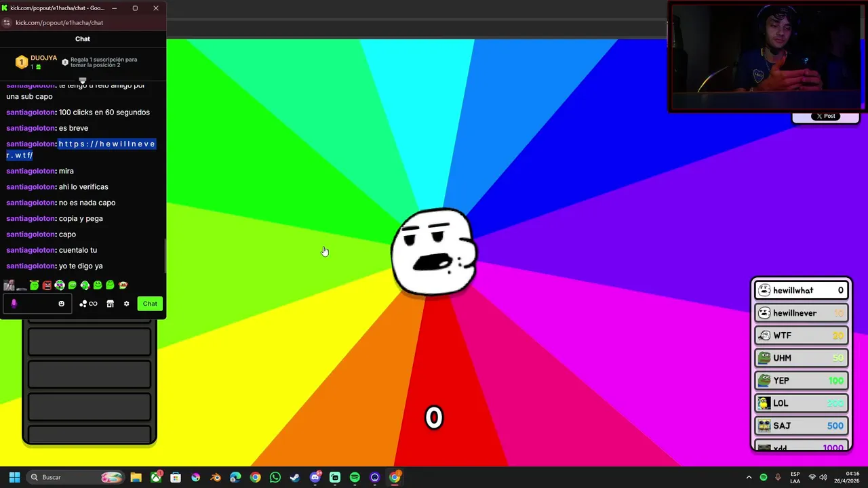Open Wi-Fi network tray icon
Image resolution: width=868 pixels, height=488 pixels.
[x=812, y=477]
